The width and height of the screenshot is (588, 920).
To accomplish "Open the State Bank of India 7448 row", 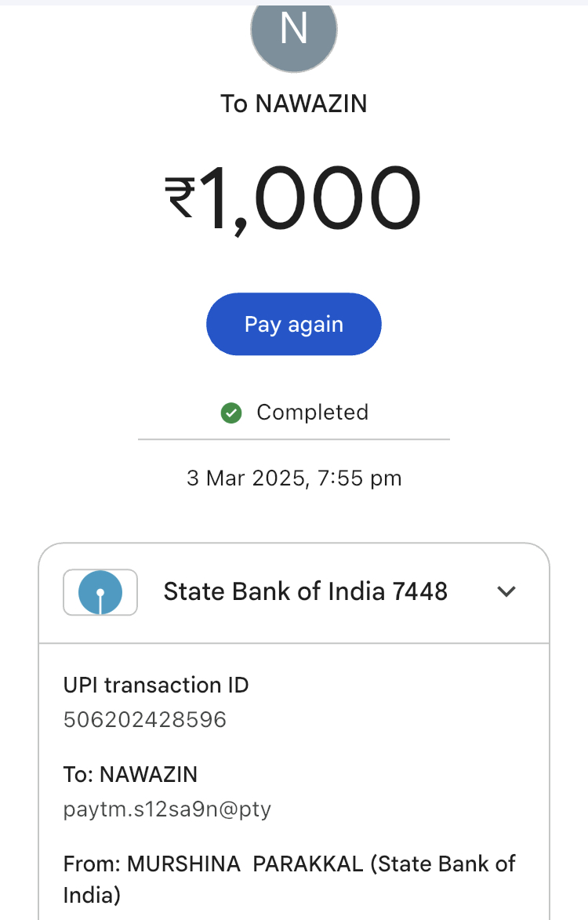I will pyautogui.click(x=305, y=591).
